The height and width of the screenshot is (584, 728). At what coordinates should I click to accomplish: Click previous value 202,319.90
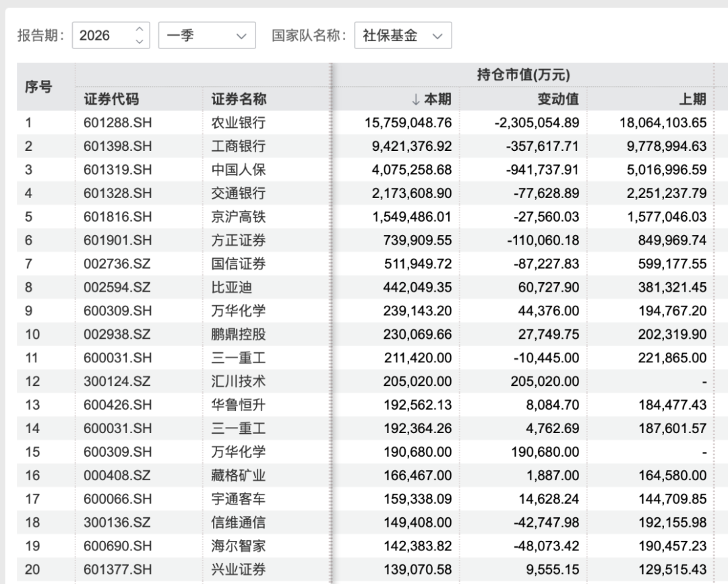click(672, 335)
